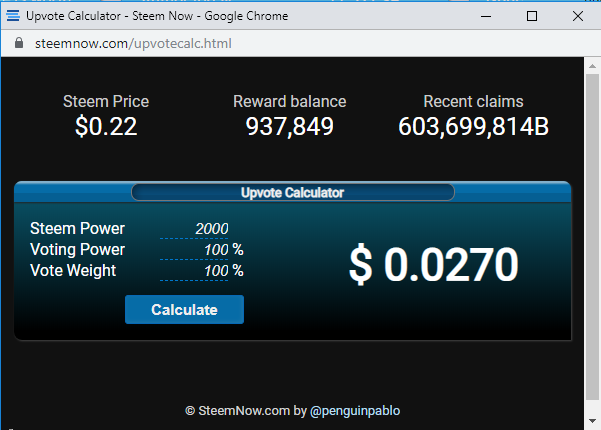Click the Reward balance value 937,849
Image resolution: width=601 pixels, height=430 pixels.
click(x=289, y=126)
